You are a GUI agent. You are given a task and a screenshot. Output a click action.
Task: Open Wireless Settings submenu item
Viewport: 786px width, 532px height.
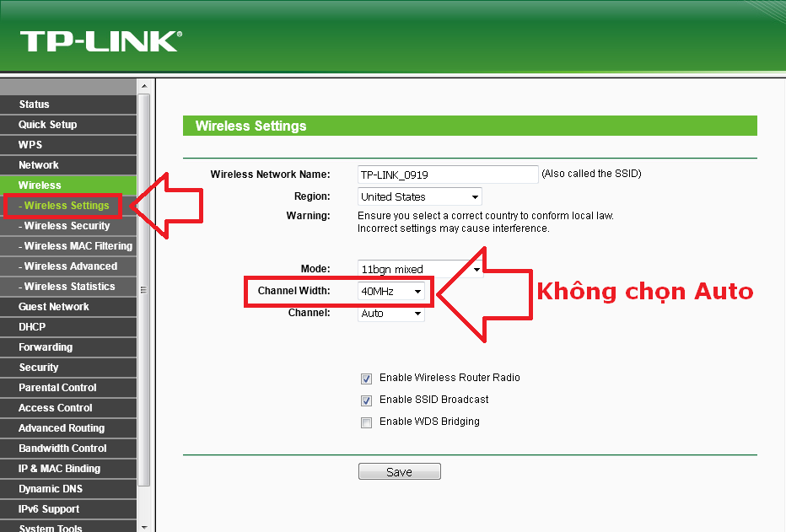click(67, 206)
